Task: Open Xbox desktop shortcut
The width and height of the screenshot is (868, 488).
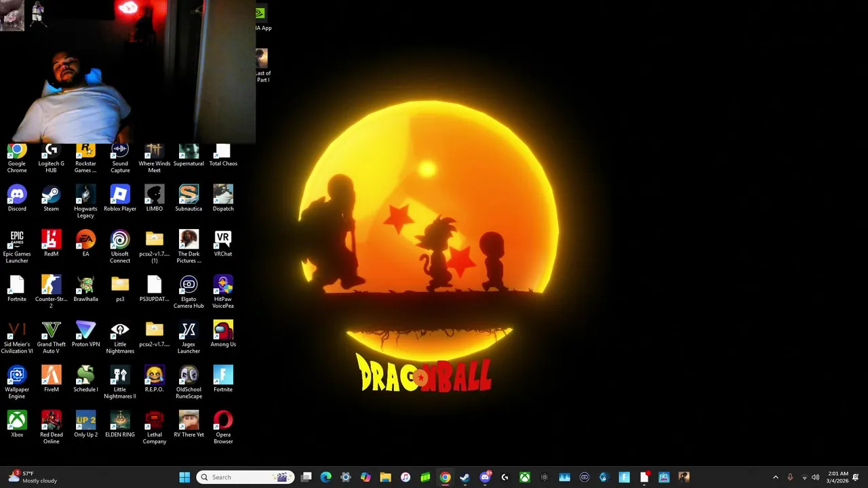Action: (17, 424)
